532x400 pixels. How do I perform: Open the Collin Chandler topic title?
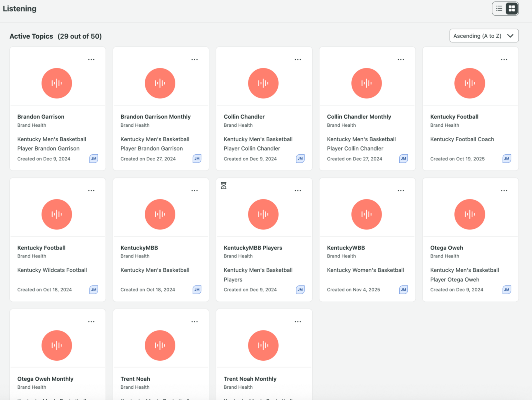point(244,117)
